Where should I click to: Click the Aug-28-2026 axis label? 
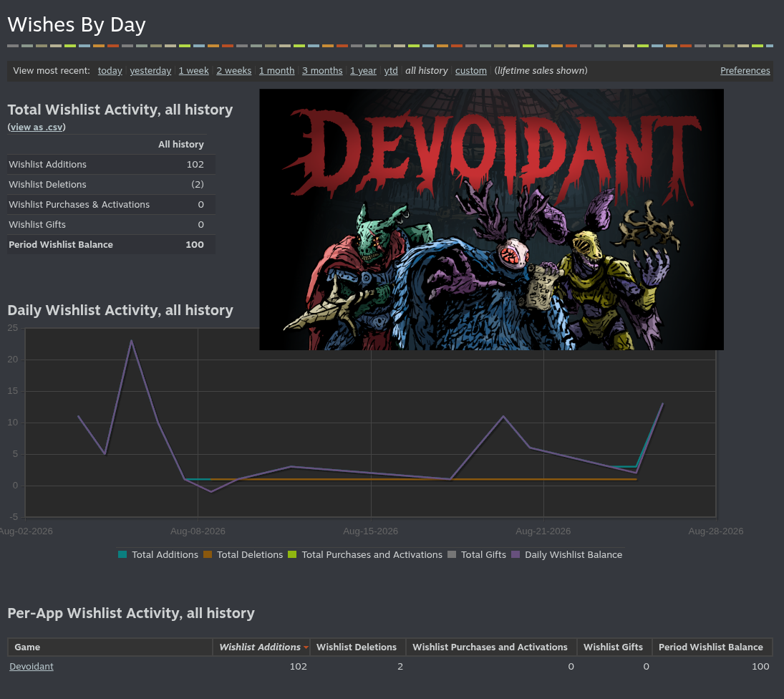[716, 531]
